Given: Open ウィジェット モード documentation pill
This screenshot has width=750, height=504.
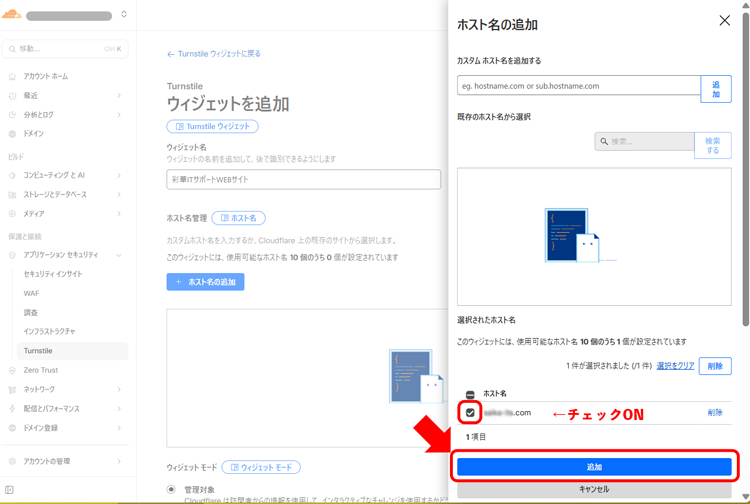Looking at the screenshot, I should click(261, 467).
